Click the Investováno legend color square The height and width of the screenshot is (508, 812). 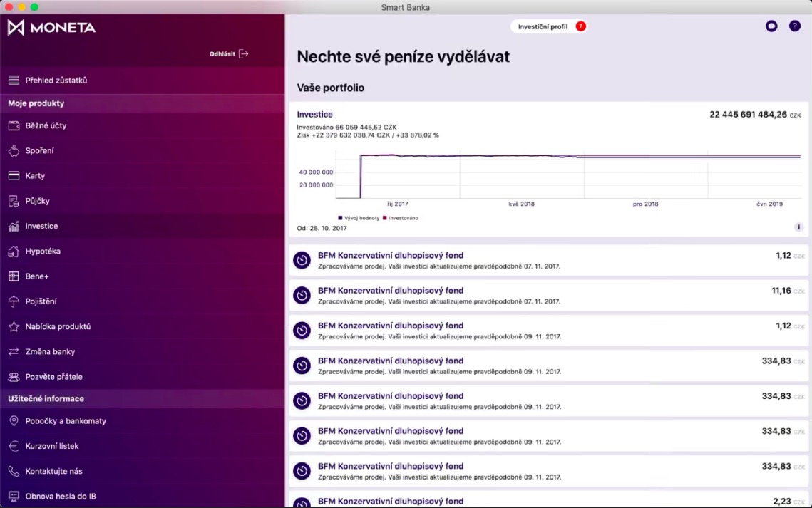384,218
